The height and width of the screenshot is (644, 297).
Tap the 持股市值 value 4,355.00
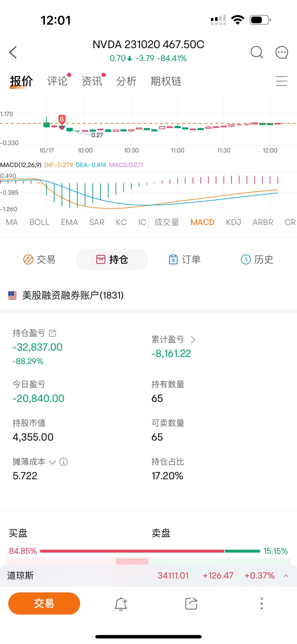(33, 437)
